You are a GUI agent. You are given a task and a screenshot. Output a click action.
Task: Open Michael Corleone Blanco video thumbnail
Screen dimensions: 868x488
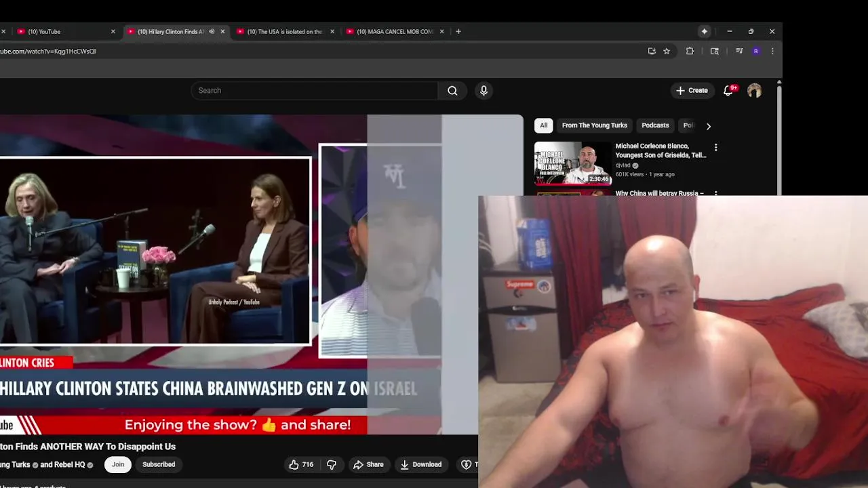tap(573, 163)
